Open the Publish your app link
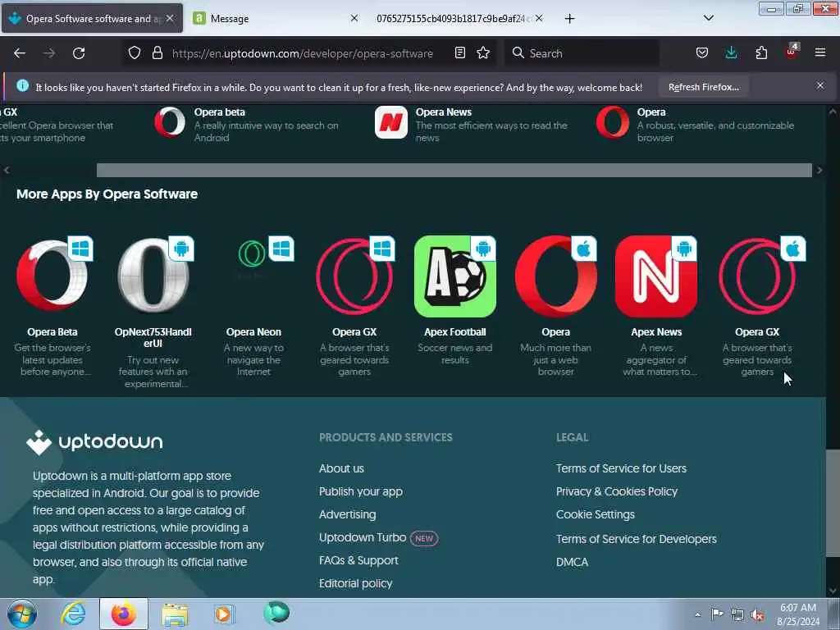The image size is (840, 630). (x=361, y=492)
